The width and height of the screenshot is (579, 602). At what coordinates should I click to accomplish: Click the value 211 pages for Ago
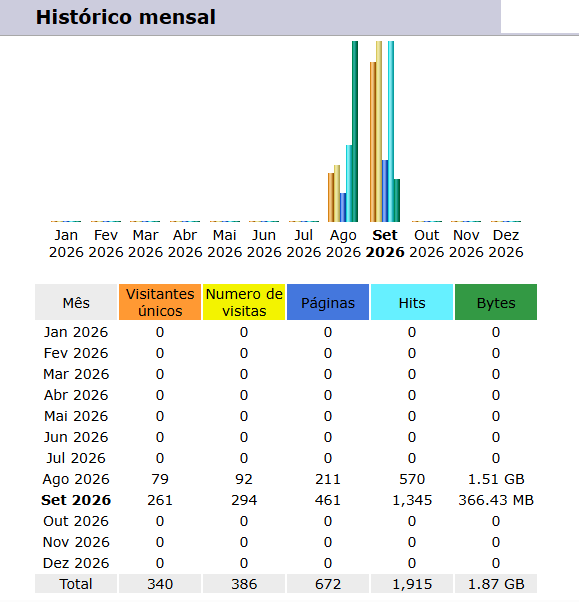[328, 479]
